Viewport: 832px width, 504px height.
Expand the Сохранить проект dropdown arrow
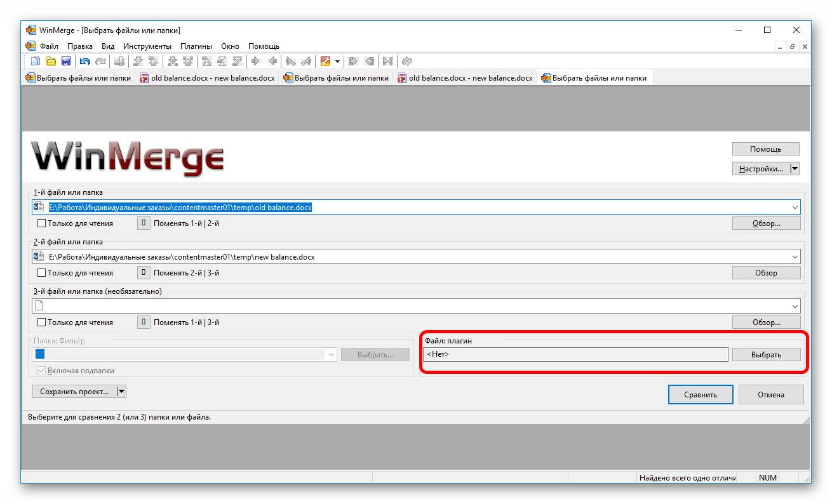[121, 392]
